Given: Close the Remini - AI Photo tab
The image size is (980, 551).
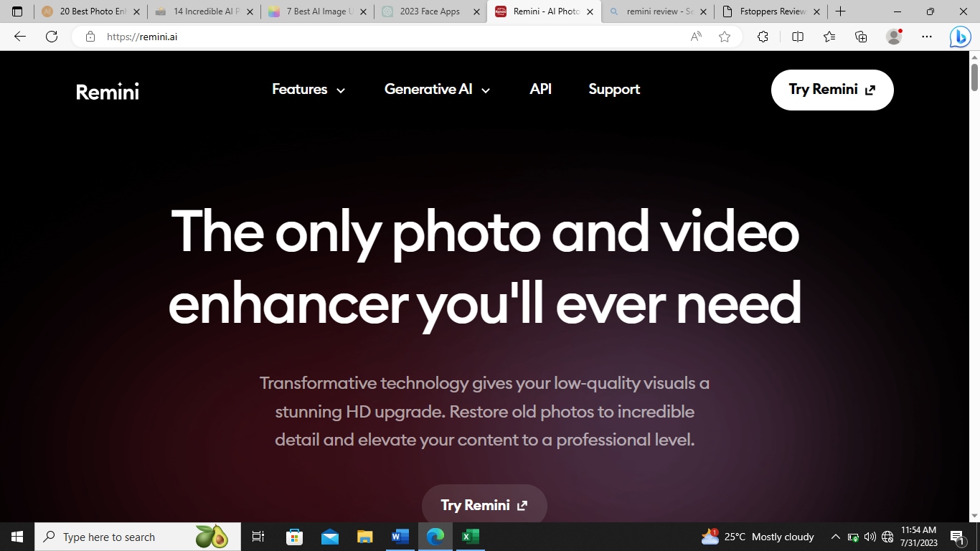Looking at the screenshot, I should (590, 11).
